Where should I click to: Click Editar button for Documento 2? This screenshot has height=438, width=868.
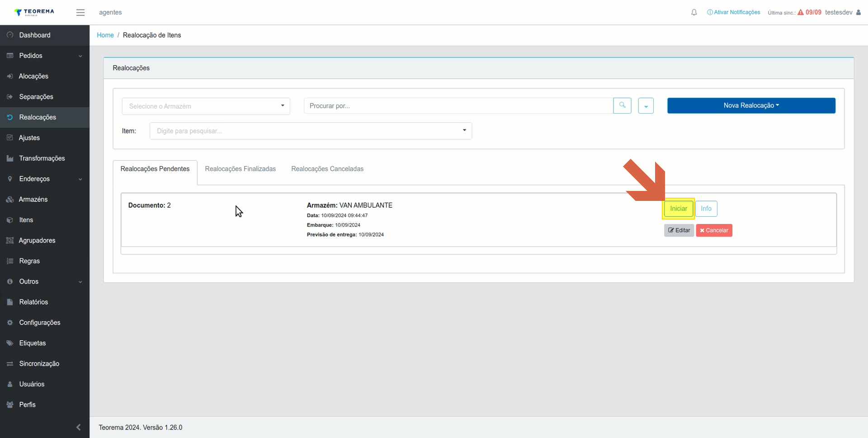point(679,230)
